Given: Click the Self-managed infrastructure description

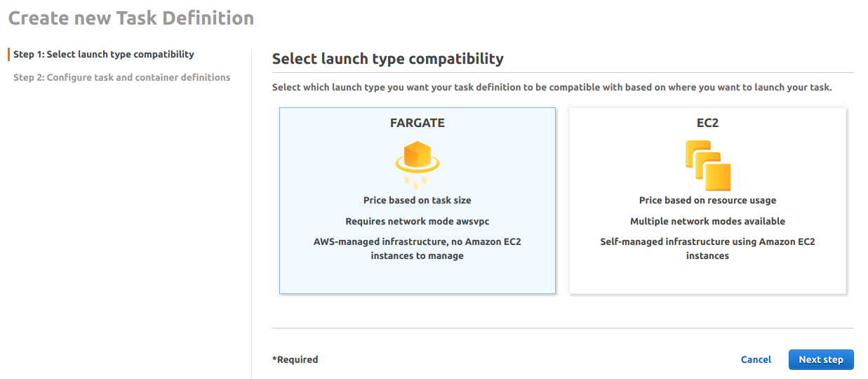Looking at the screenshot, I should coord(707,248).
